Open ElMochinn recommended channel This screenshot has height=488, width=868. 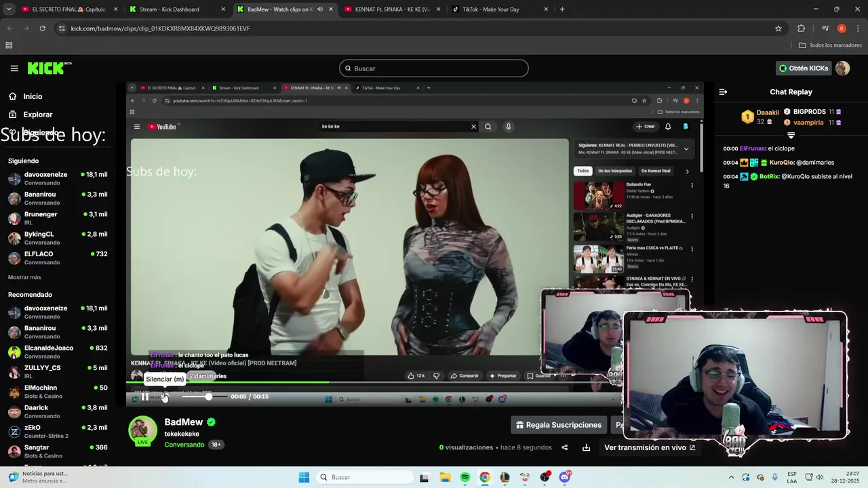point(58,392)
